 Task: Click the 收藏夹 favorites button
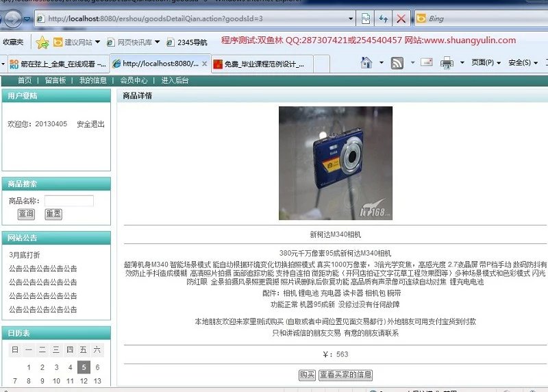coord(13,42)
